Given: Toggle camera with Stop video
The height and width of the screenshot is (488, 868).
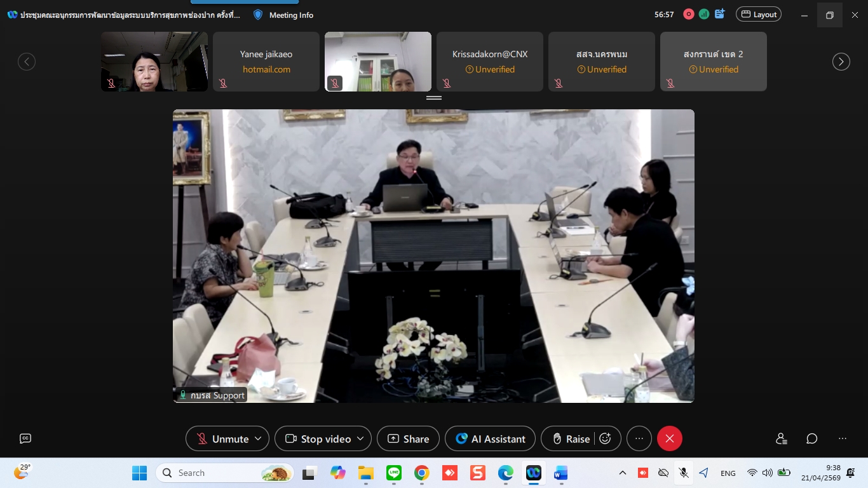Looking at the screenshot, I should (318, 438).
